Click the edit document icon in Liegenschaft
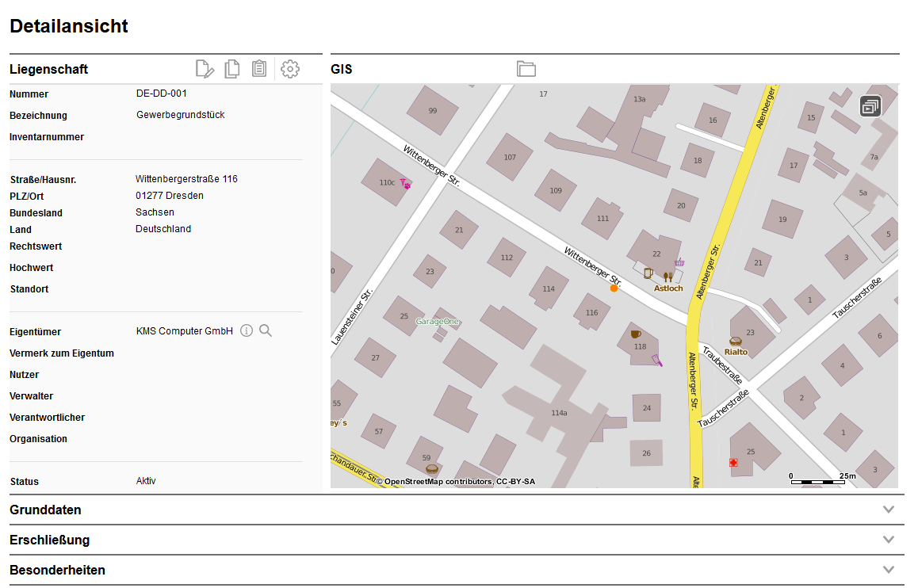 (x=205, y=69)
